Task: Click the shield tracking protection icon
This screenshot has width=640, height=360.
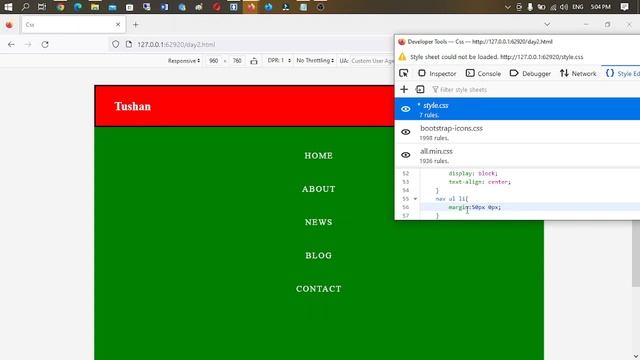Action: click(116, 44)
